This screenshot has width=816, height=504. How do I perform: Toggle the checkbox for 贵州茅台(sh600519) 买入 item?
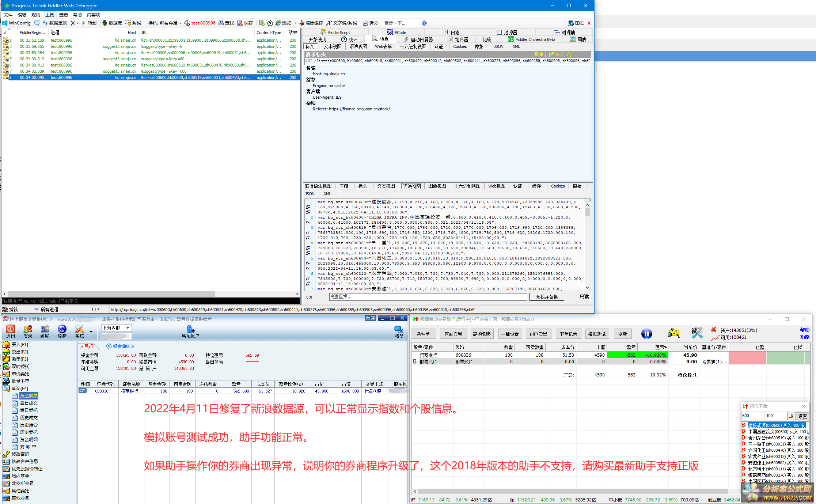click(743, 437)
